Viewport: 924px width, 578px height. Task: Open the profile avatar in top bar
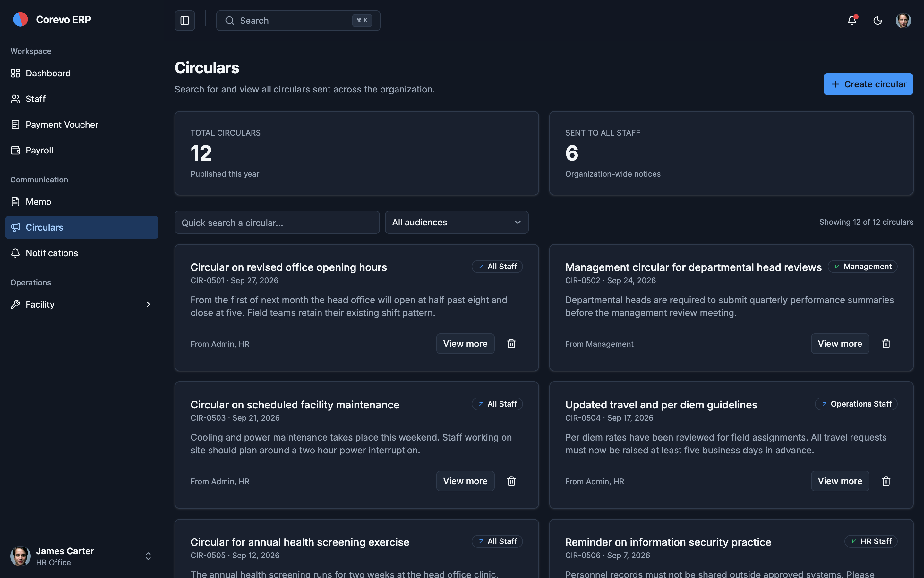pos(903,21)
